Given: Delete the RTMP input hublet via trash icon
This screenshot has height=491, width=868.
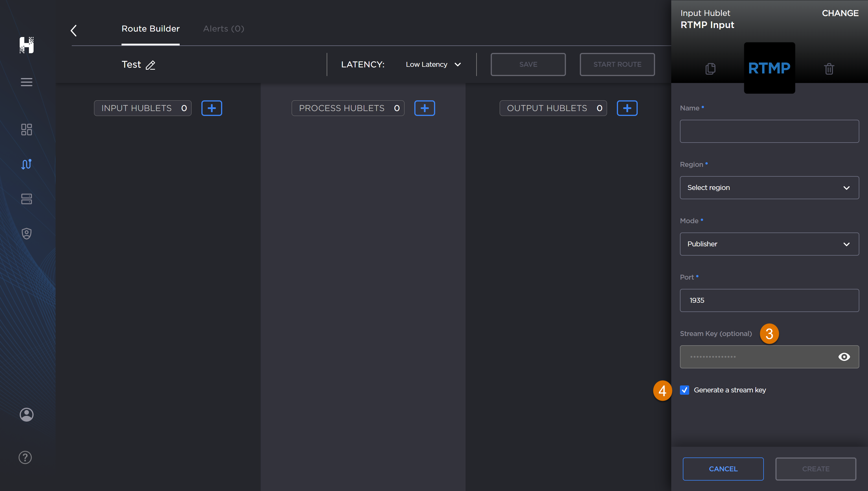Looking at the screenshot, I should coord(829,69).
